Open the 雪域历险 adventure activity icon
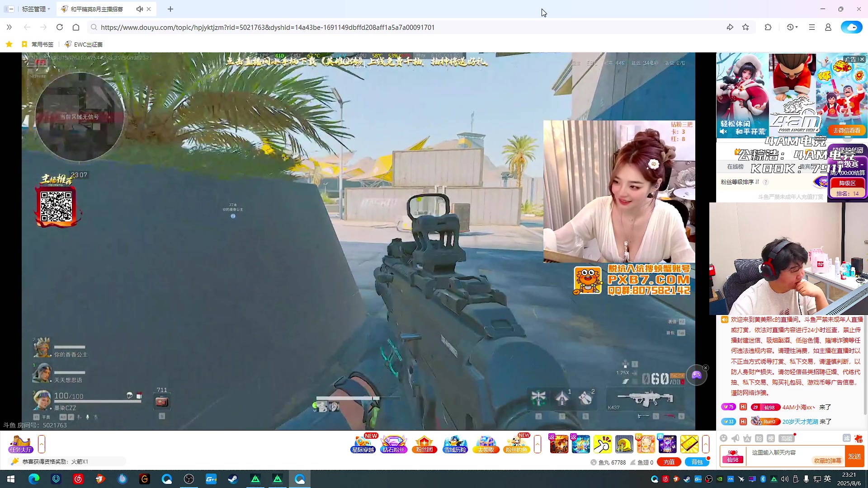 point(455,444)
